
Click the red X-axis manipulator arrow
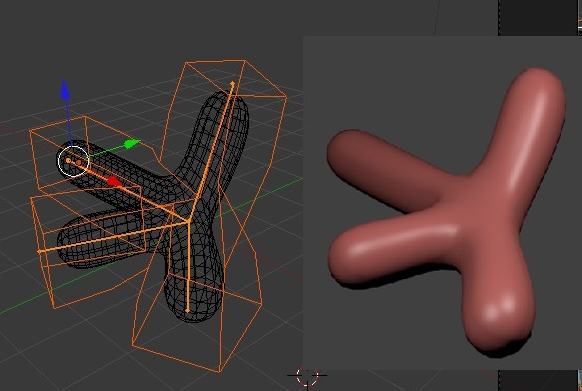click(114, 182)
